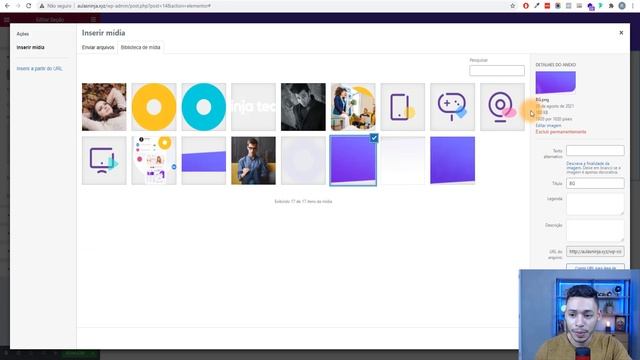Open Inserir a partir do URL
640x360 pixels.
click(40, 69)
